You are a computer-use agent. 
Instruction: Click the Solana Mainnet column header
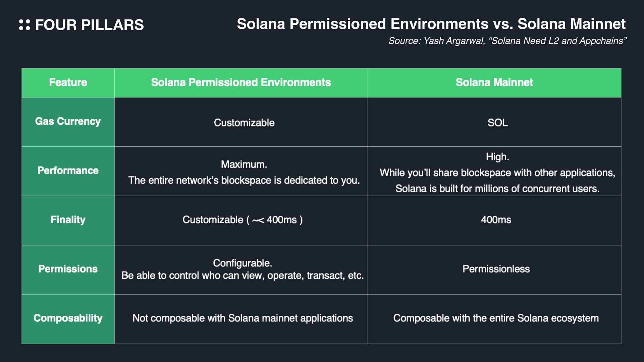(x=494, y=82)
